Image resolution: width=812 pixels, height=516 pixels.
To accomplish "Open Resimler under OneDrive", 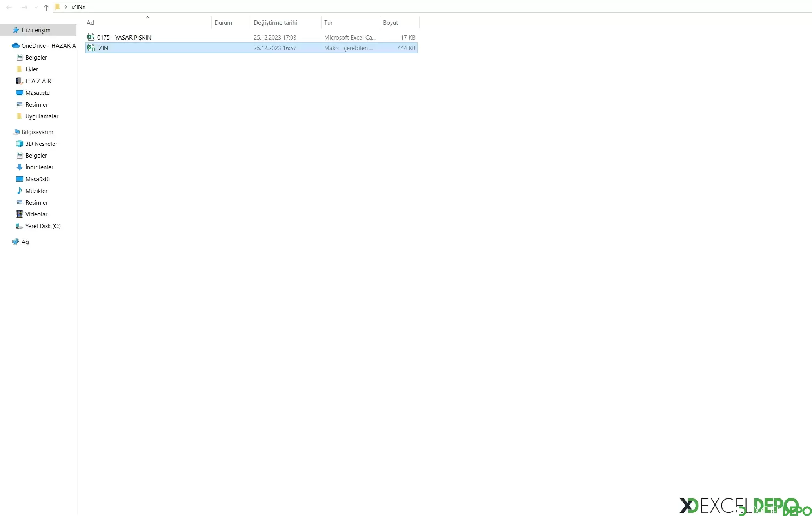I will pos(36,104).
